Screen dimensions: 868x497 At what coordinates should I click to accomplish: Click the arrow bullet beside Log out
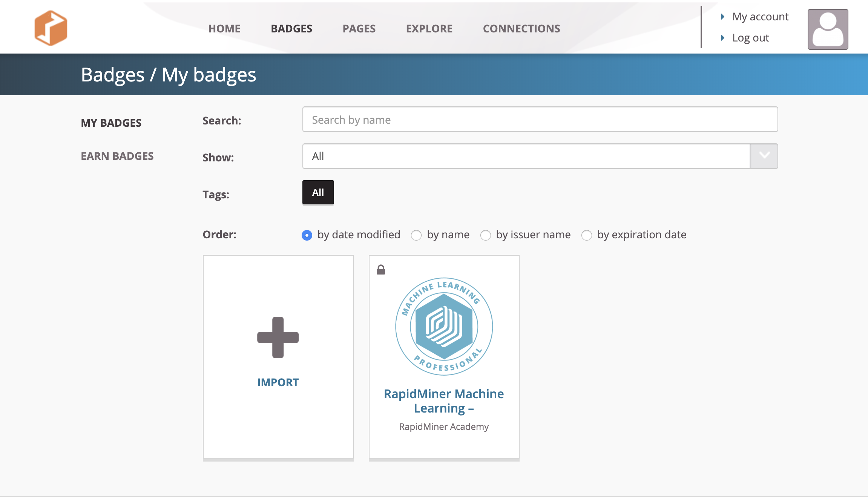pyautogui.click(x=722, y=38)
